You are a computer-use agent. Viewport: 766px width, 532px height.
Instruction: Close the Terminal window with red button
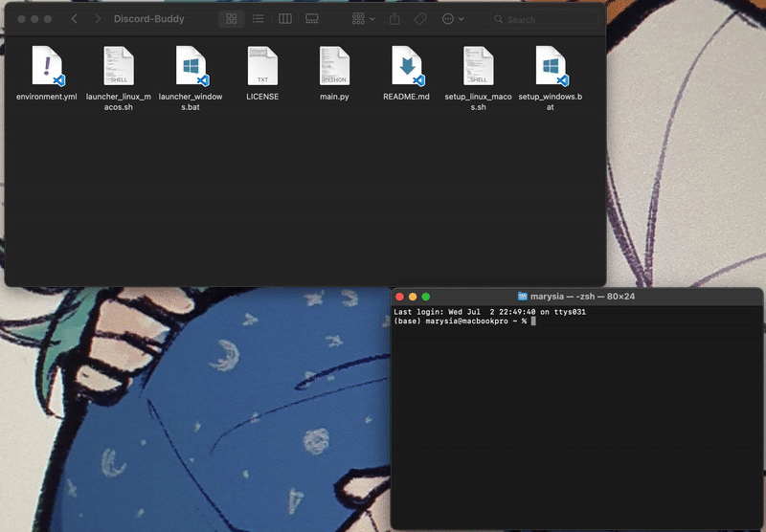tap(399, 297)
